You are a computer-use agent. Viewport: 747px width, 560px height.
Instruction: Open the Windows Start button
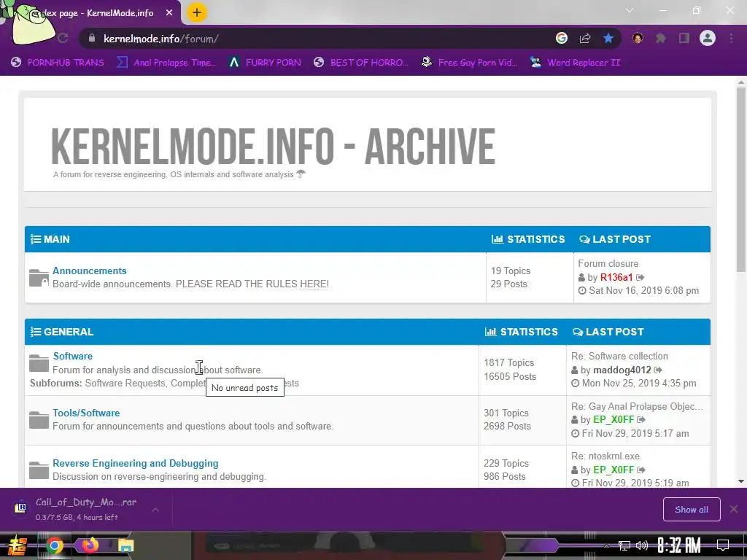pos(17,545)
